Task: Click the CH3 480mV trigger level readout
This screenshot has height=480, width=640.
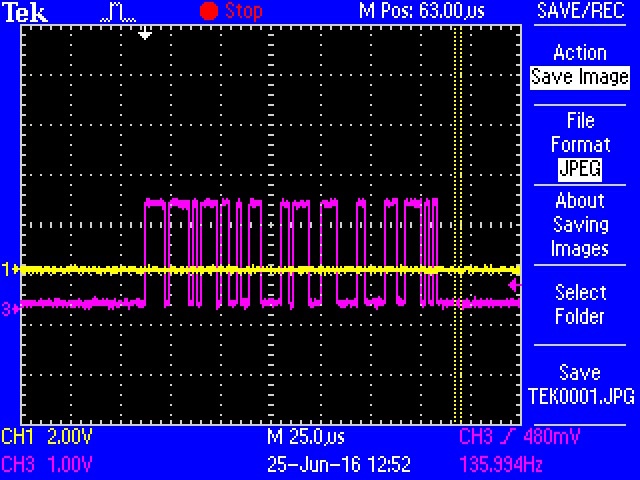Action: (x=519, y=437)
